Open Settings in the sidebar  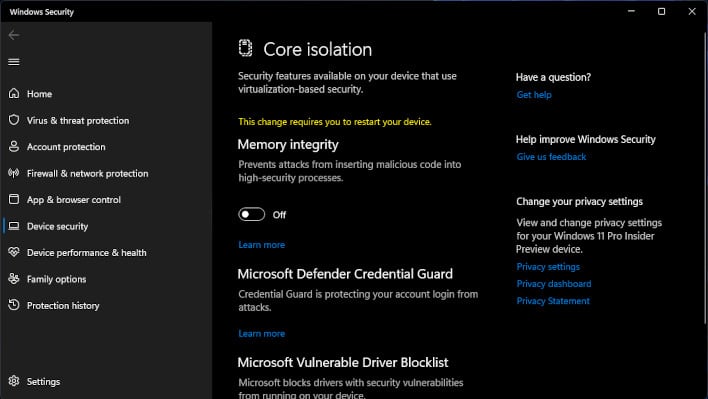43,382
